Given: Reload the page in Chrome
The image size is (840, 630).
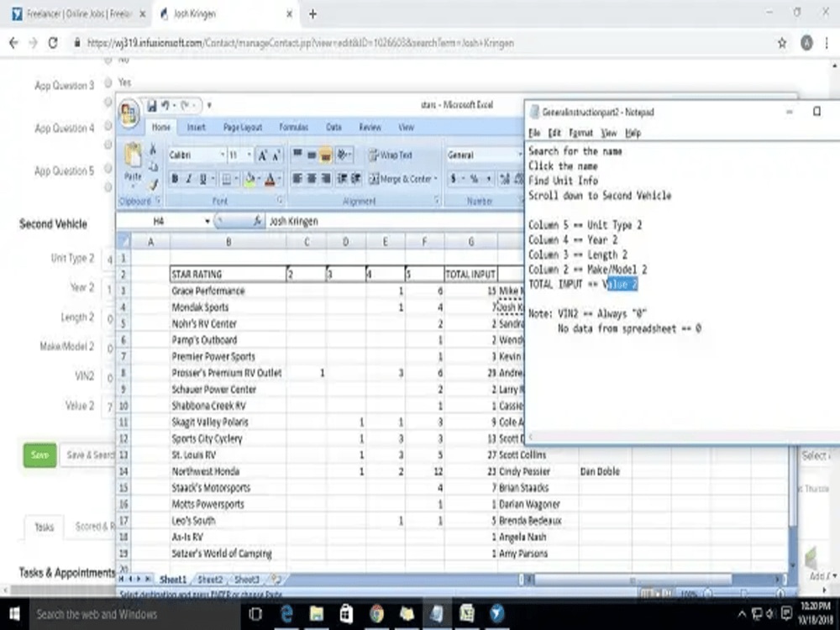Looking at the screenshot, I should tap(53, 43).
